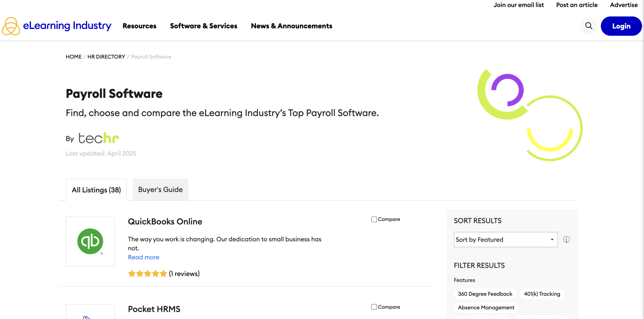Click the Last updated: April 2025 text
Screen dimensions: 644x319
pyautogui.click(x=101, y=153)
